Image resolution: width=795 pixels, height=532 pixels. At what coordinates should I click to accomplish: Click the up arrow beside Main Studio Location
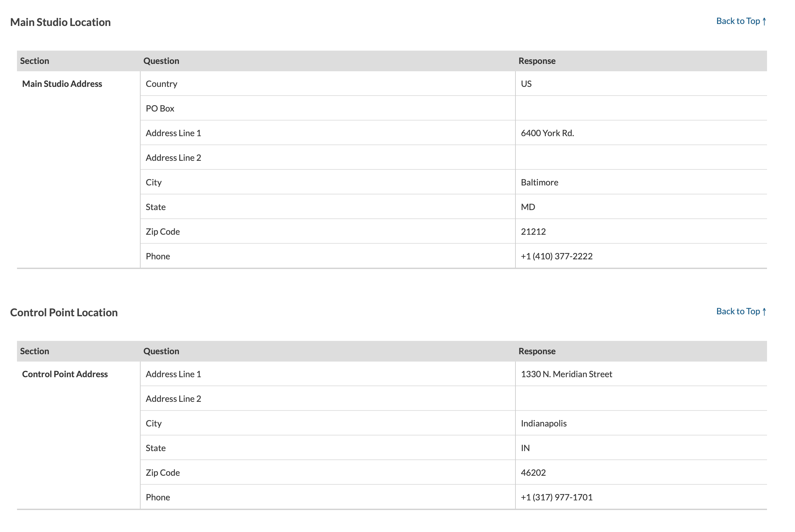click(x=764, y=21)
